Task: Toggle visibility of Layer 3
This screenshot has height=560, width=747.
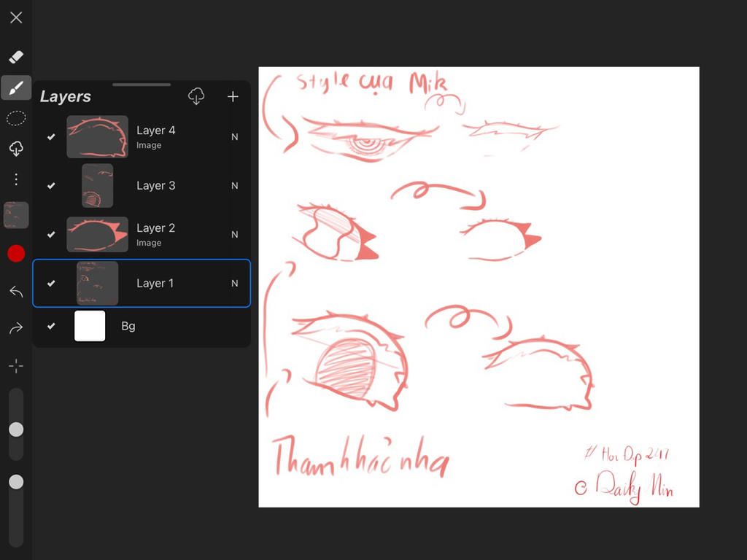Action: [51, 186]
